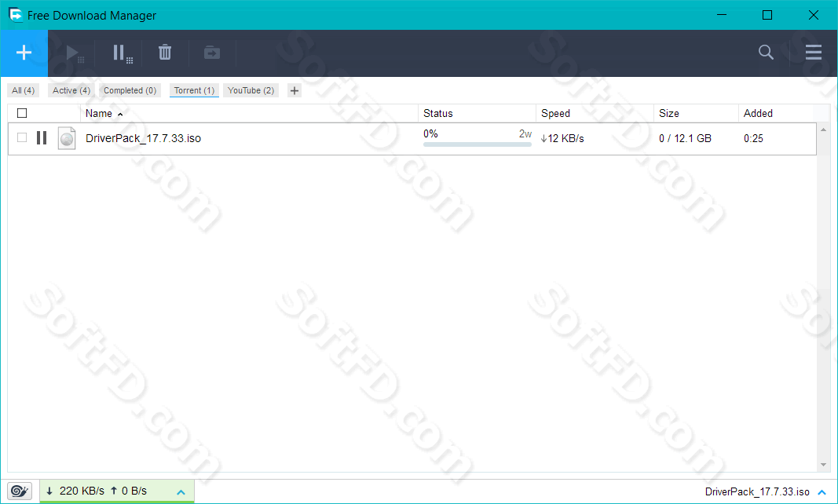Viewport: 838px width, 504px height.
Task: Click the scrollbar up arrow in the list
Action: click(823, 130)
